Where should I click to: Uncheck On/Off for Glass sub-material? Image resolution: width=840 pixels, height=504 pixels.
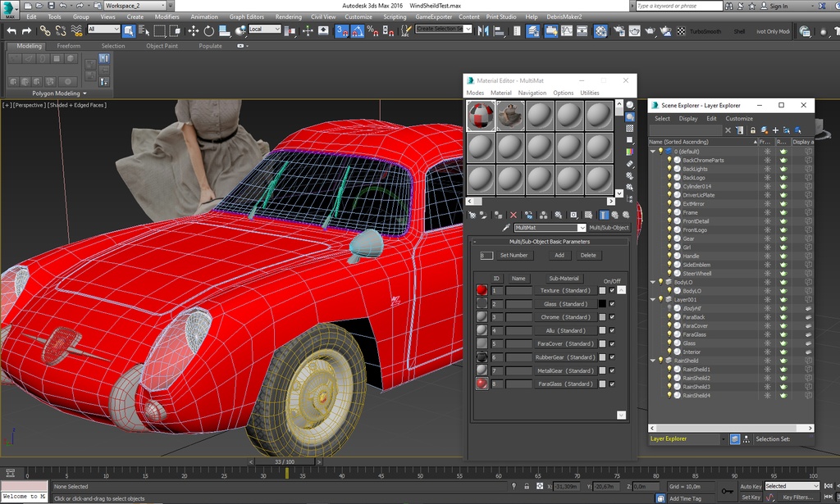pyautogui.click(x=612, y=303)
